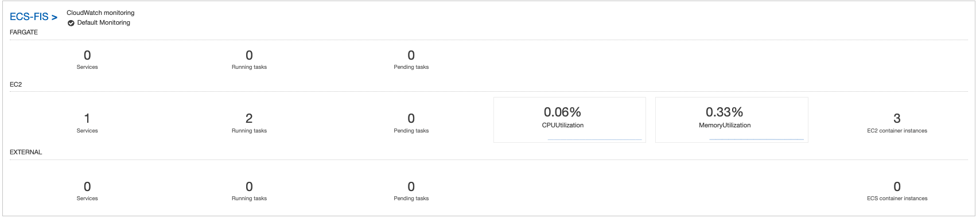Select the EC2 Running tasks count of 2
The image size is (980, 218).
coord(249,119)
